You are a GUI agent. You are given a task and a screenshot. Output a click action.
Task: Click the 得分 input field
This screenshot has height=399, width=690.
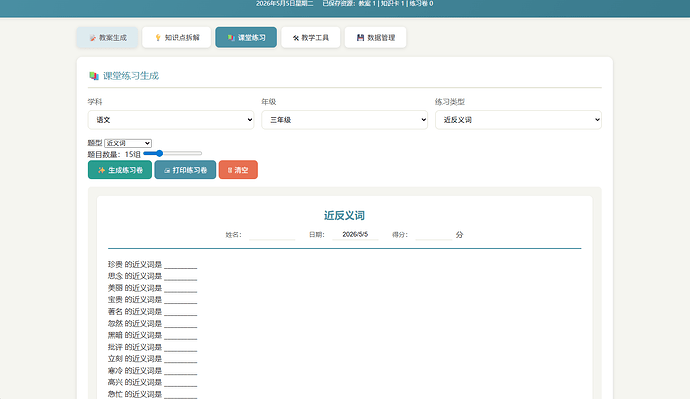coord(433,234)
